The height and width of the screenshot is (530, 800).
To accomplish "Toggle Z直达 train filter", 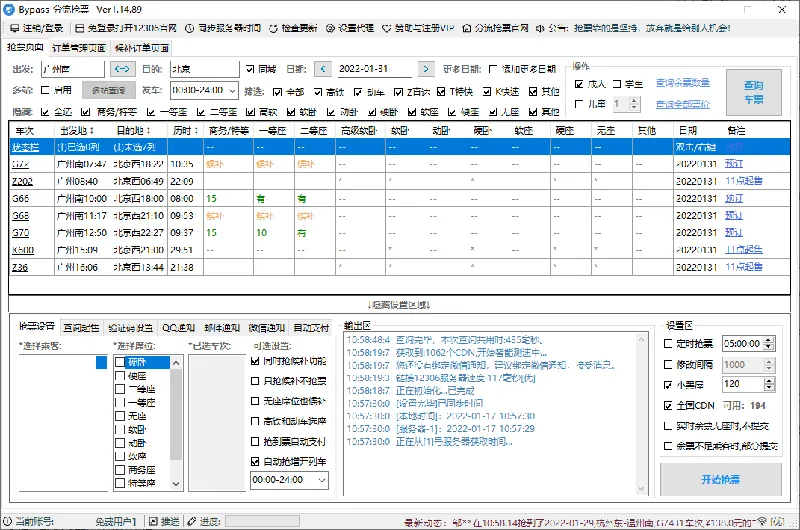I will click(x=398, y=92).
